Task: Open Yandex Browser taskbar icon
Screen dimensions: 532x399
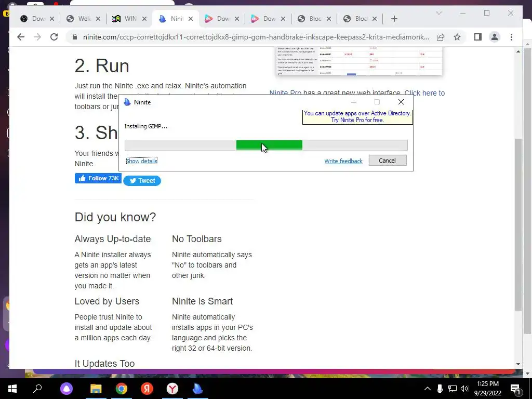Action: point(172,389)
